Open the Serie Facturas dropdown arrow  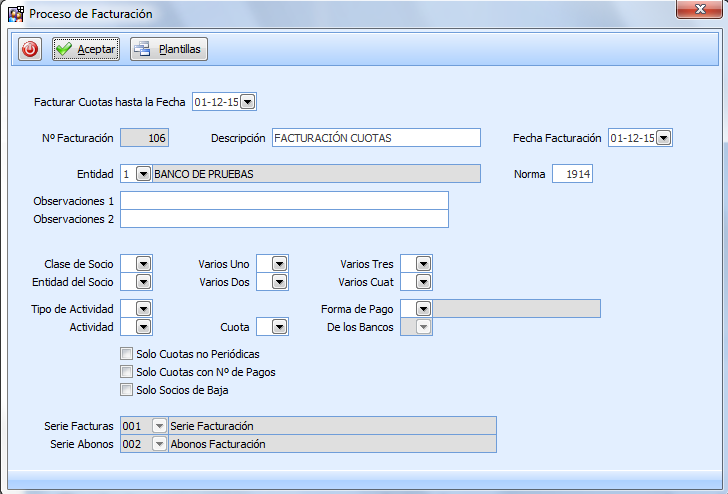[159, 426]
